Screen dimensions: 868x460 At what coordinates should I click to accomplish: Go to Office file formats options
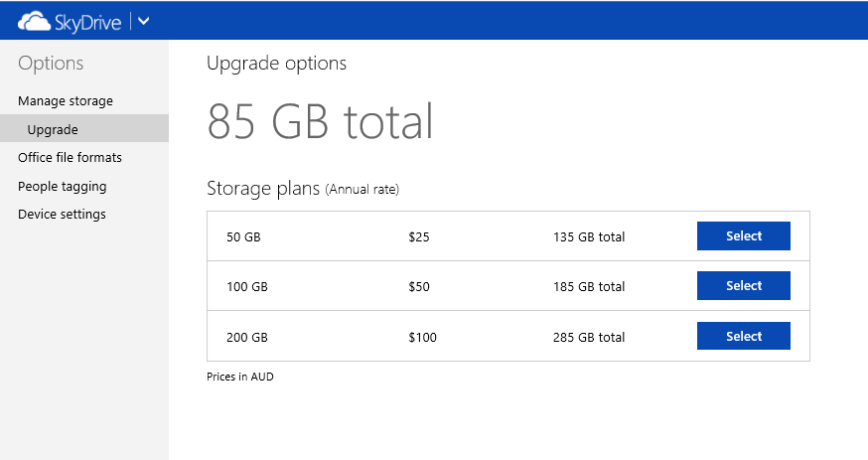click(x=70, y=158)
